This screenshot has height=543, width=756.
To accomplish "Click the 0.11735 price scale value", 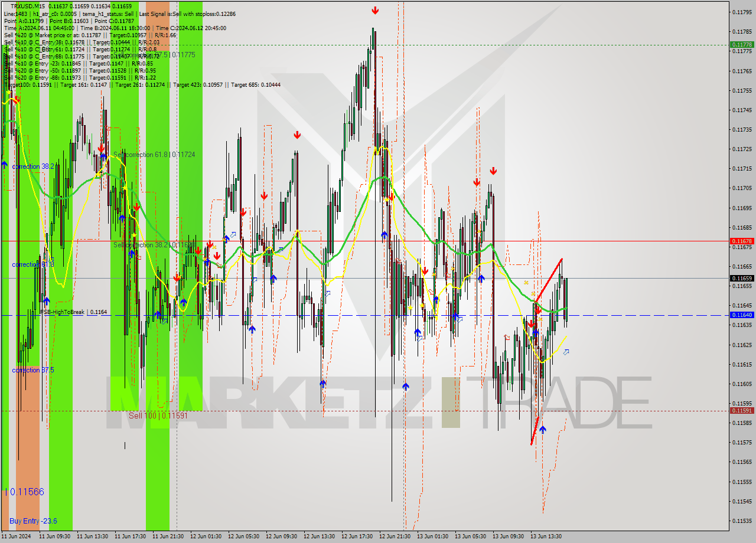I will (x=742, y=129).
